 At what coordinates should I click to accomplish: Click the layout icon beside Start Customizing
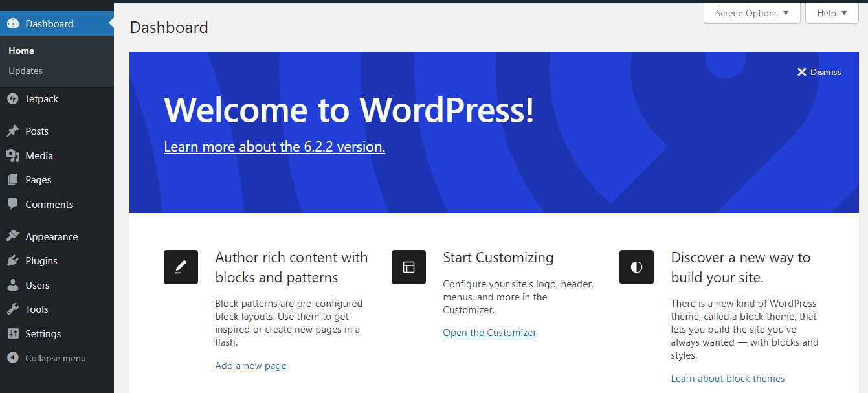[408, 267]
